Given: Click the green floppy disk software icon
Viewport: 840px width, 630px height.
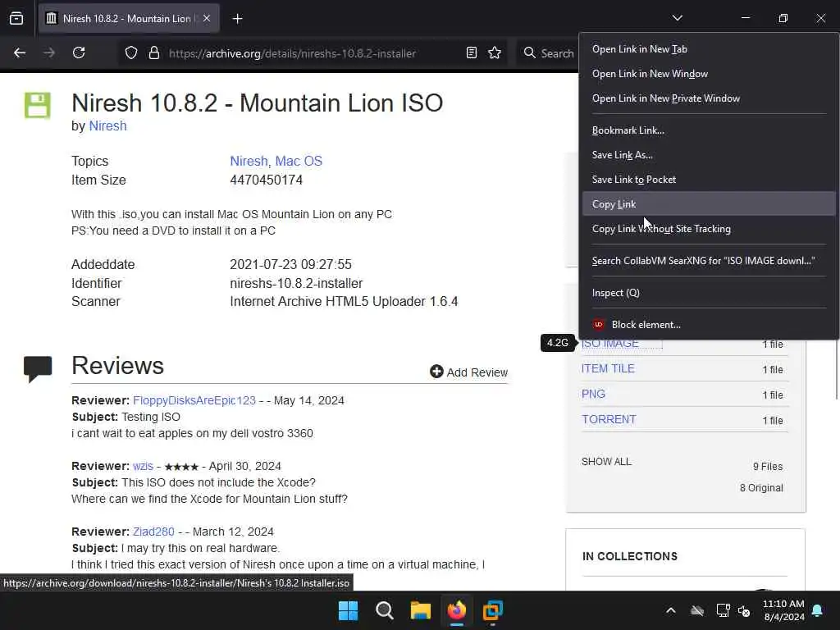Looking at the screenshot, I should [x=38, y=105].
